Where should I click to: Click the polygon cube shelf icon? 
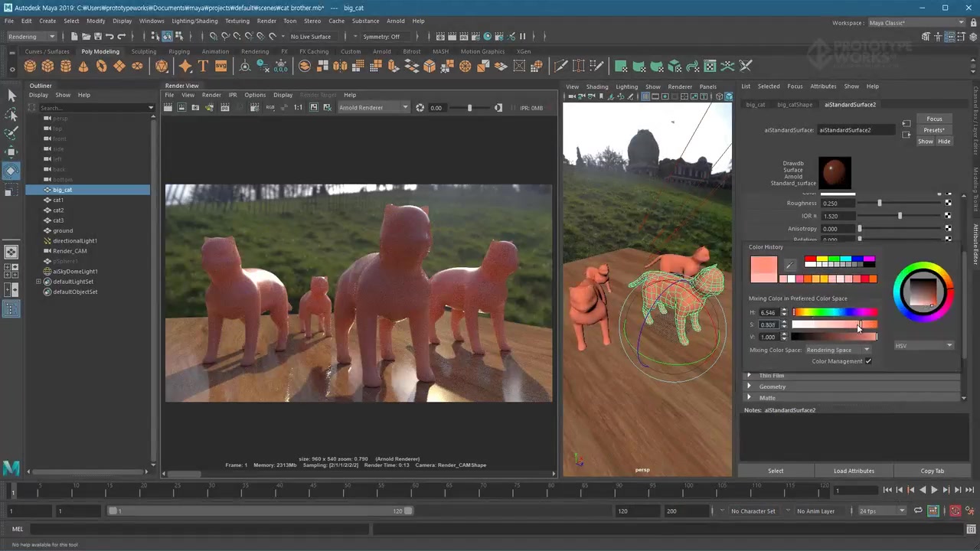click(x=48, y=67)
